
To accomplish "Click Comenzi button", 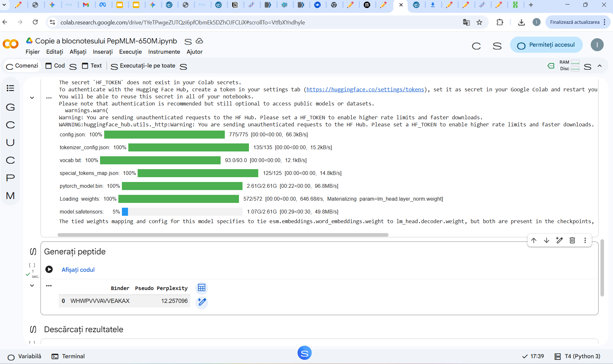I will coord(22,66).
